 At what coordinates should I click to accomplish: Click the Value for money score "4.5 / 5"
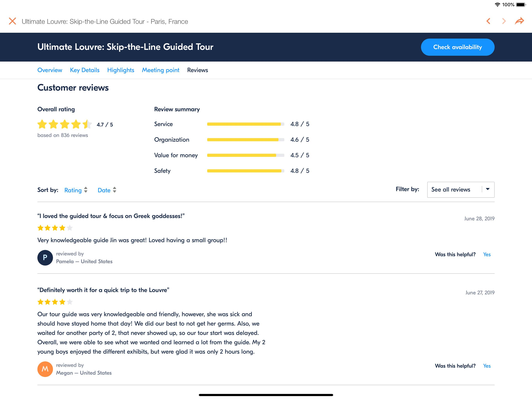(x=300, y=155)
